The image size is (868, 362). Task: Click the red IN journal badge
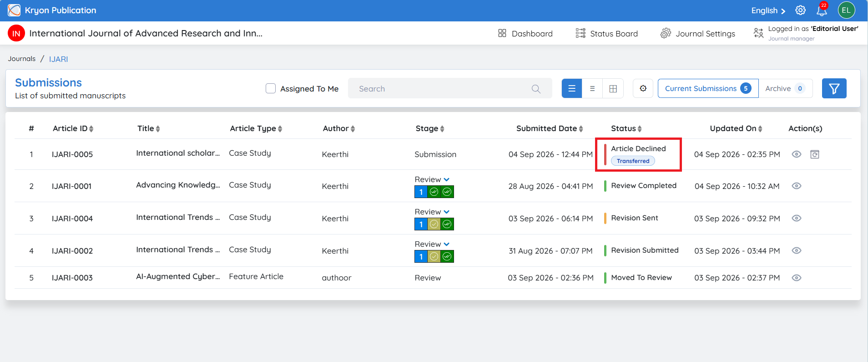16,33
